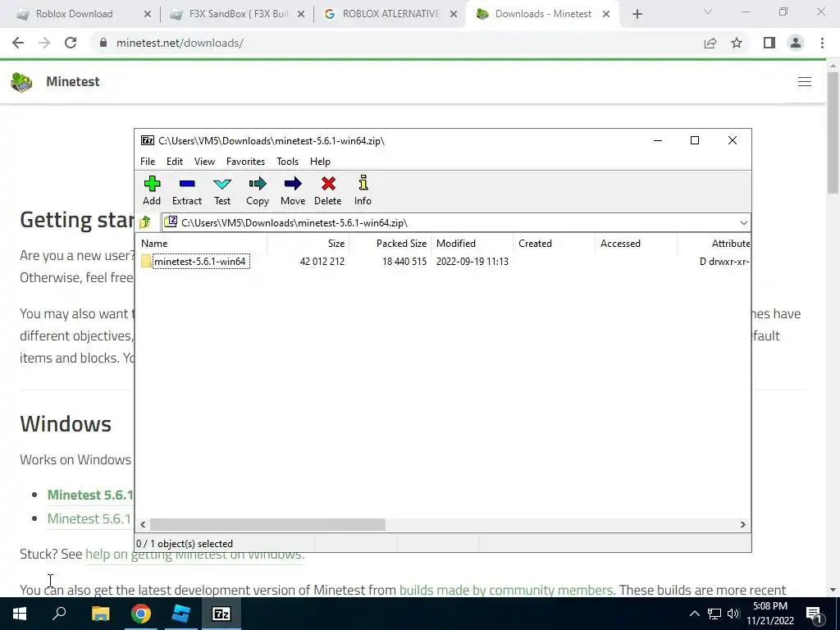Viewport: 840px width, 630px height.
Task: Click the 7-Zip horizontal scrollbar thumb
Action: coord(267,524)
